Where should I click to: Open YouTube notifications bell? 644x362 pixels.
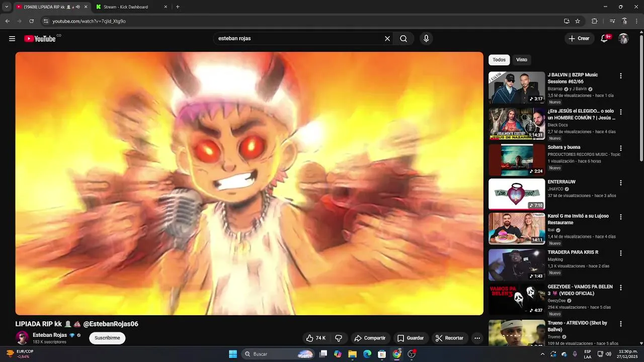point(605,39)
